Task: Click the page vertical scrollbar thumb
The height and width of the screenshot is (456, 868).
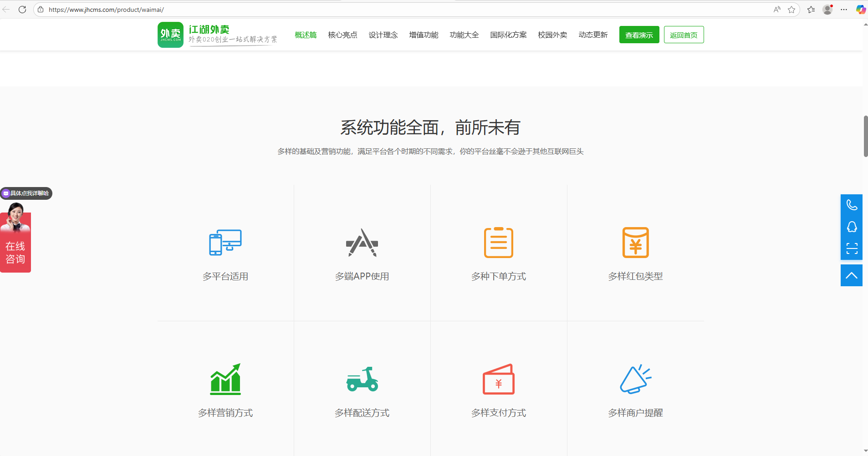Action: coord(865,137)
